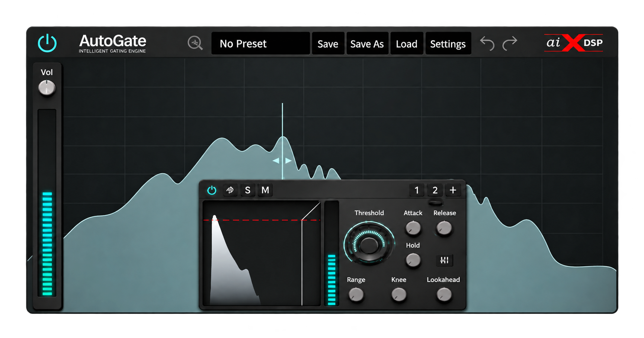Select band tab 1
The image size is (644, 338).
tap(417, 190)
